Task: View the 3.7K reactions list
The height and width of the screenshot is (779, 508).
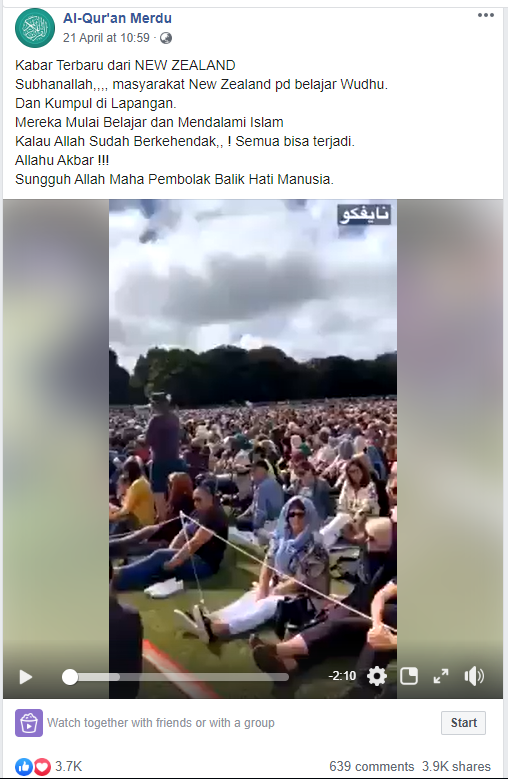Action: [x=69, y=767]
